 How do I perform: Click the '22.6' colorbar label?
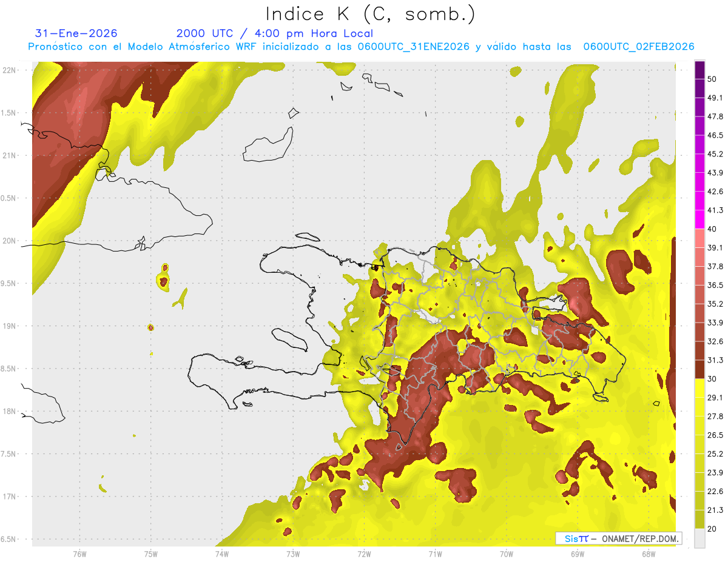click(715, 491)
